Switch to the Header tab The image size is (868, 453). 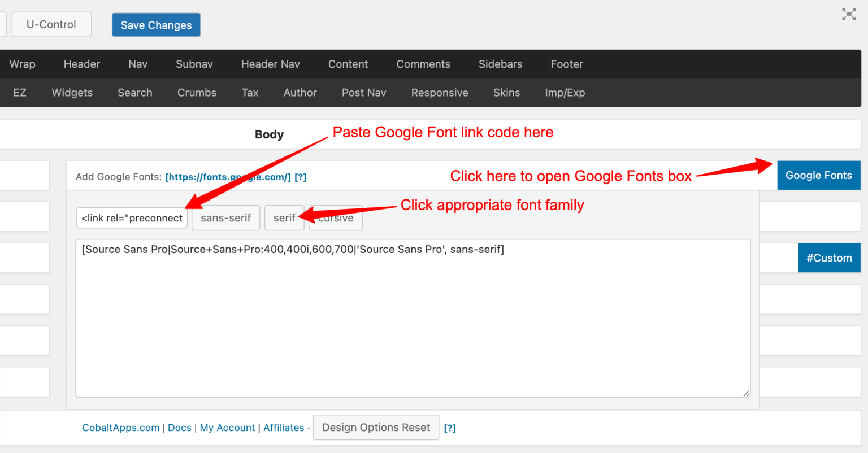pyautogui.click(x=81, y=64)
